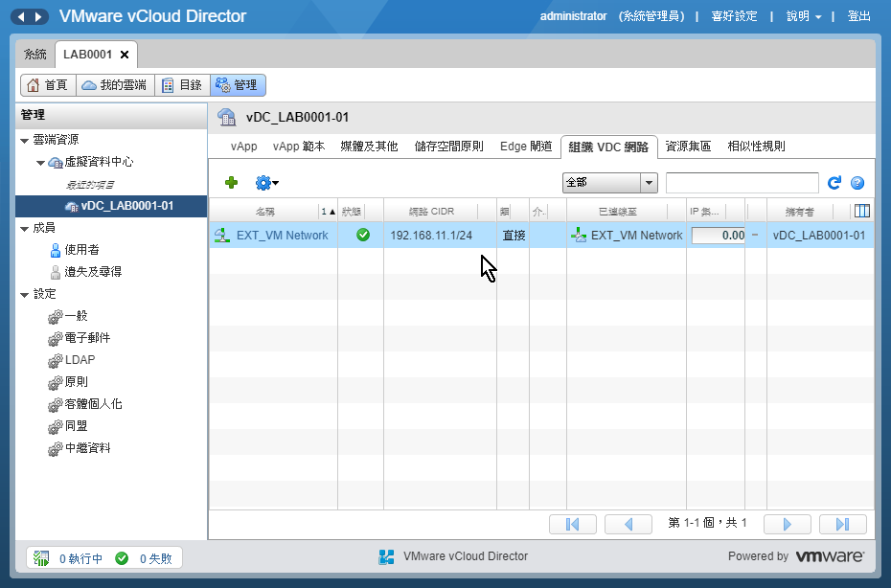
Task: Click the green plus add network icon
Action: (231, 183)
